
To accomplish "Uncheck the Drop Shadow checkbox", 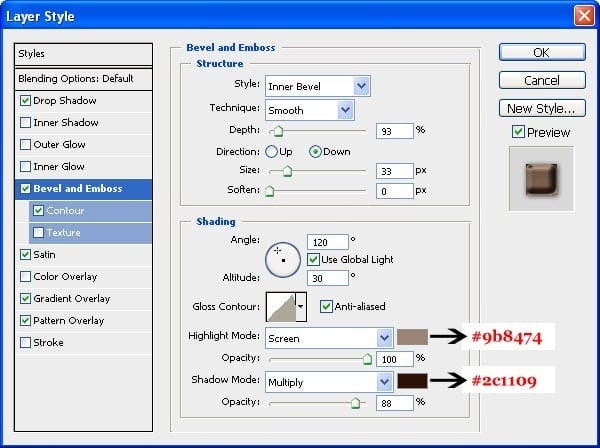I will [x=25, y=101].
